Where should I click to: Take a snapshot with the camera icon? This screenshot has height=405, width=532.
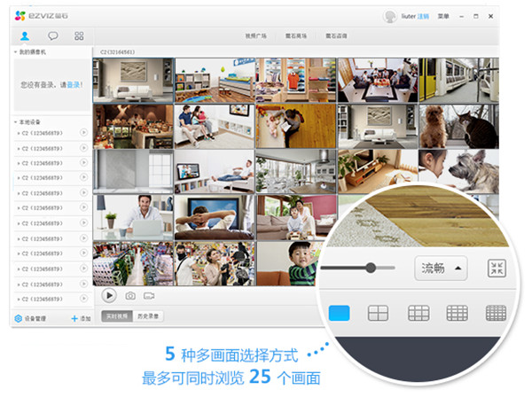pos(130,295)
